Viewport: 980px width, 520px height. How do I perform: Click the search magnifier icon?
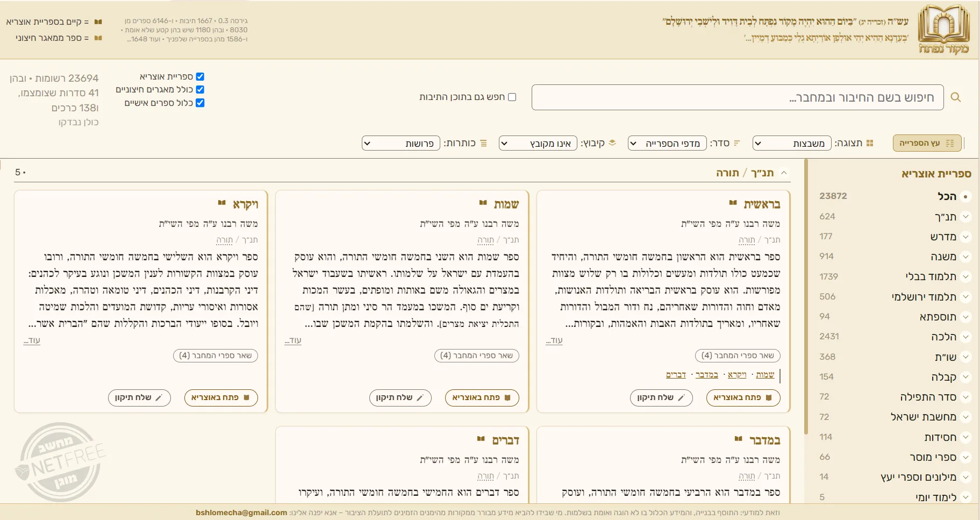point(955,97)
